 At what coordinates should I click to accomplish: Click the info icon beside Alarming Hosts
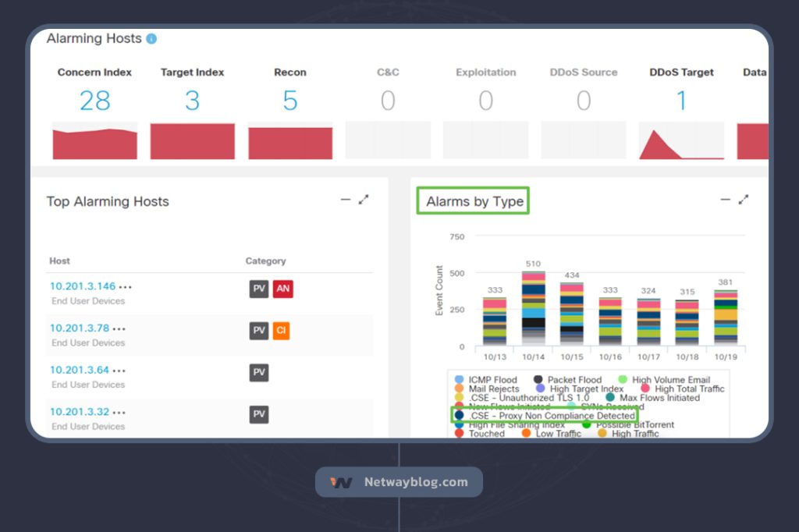point(151,38)
